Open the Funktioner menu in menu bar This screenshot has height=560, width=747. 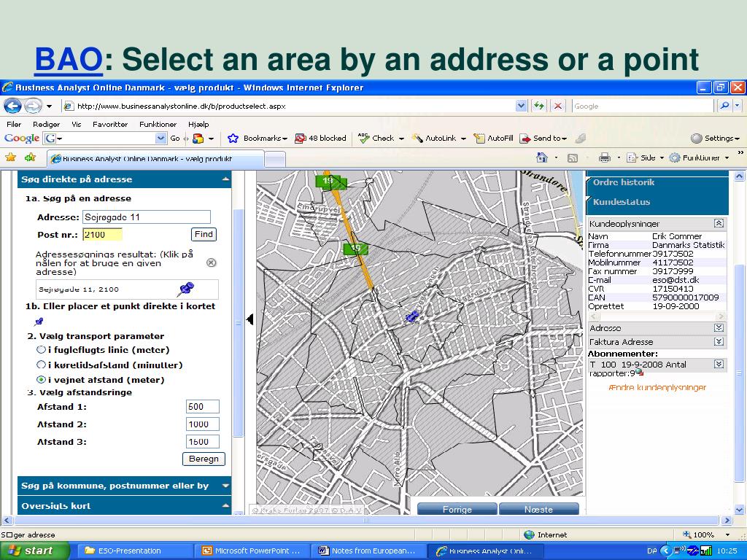(x=158, y=124)
